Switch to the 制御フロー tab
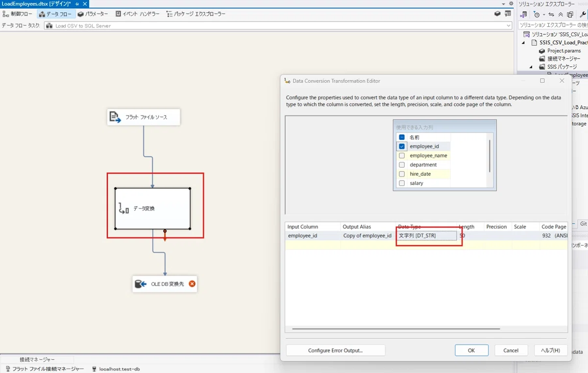Viewport: 588px width, 373px height. 18,14
